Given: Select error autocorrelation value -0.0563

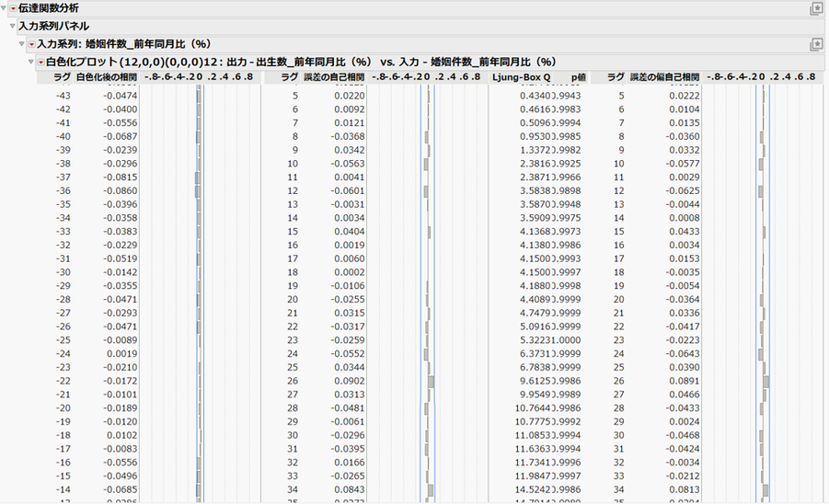Looking at the screenshot, I should tap(348, 164).
